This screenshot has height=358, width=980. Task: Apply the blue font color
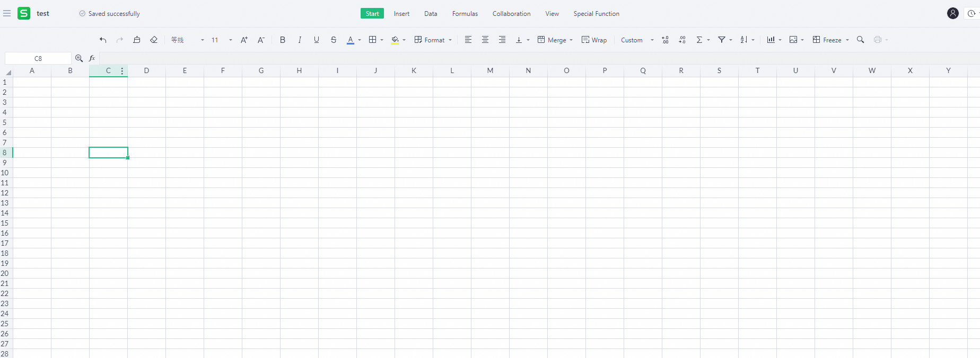click(351, 40)
